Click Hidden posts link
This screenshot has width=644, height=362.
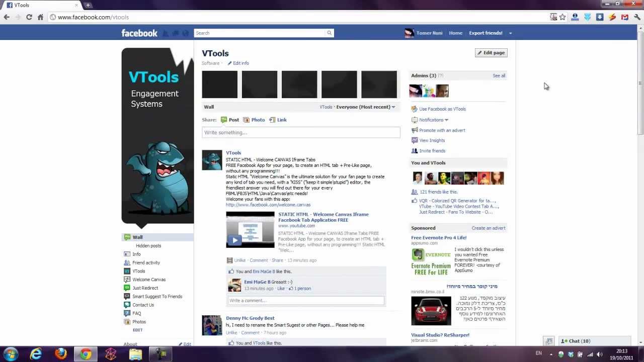click(148, 246)
